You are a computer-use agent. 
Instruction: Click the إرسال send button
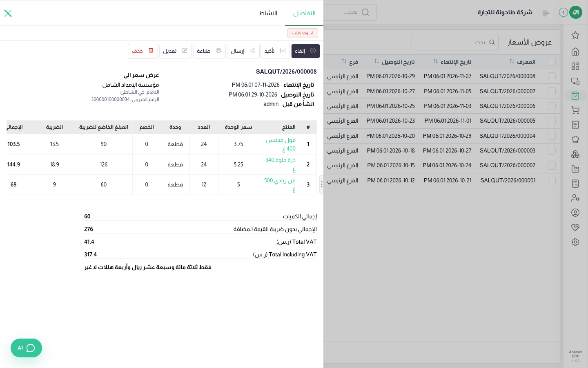(243, 51)
